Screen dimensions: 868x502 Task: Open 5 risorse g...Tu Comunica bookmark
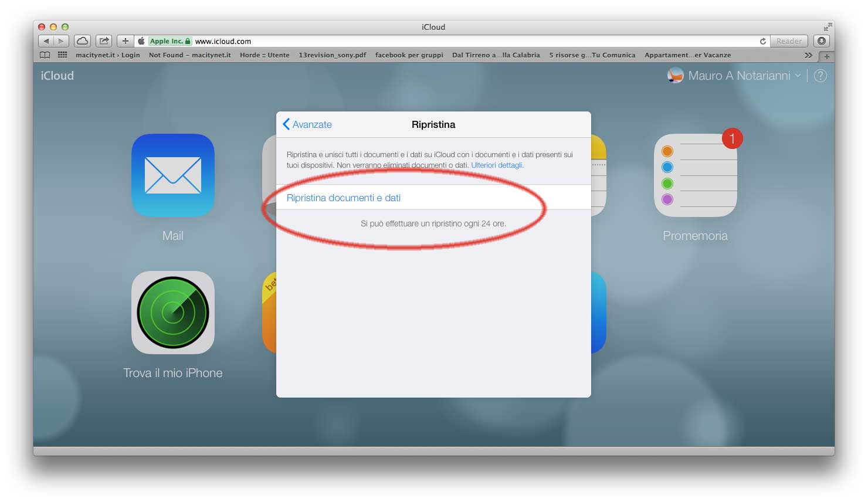pos(592,55)
